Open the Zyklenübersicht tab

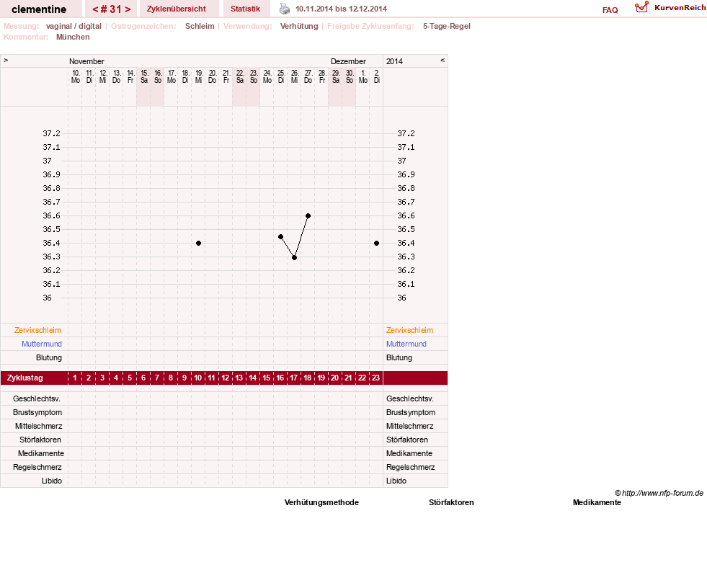click(177, 9)
